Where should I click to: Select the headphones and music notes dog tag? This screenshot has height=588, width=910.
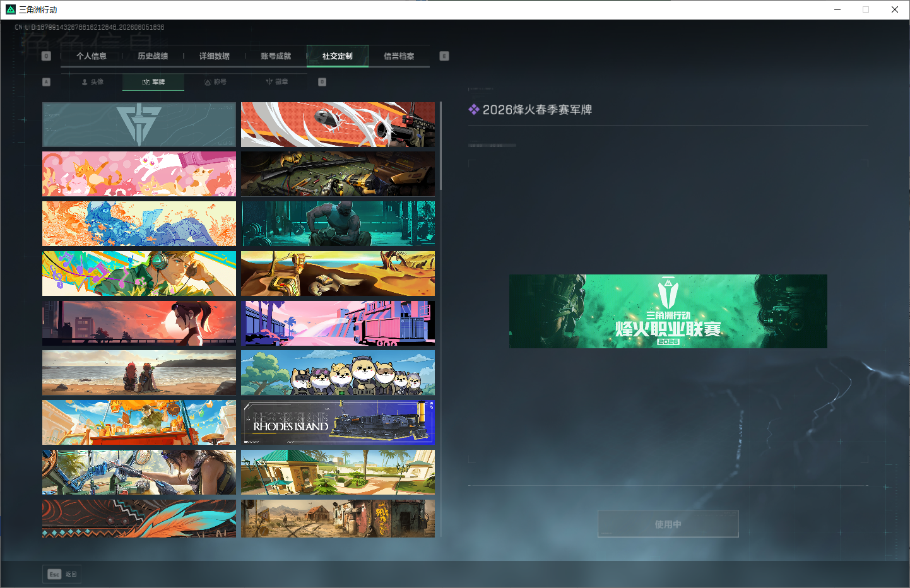139,273
